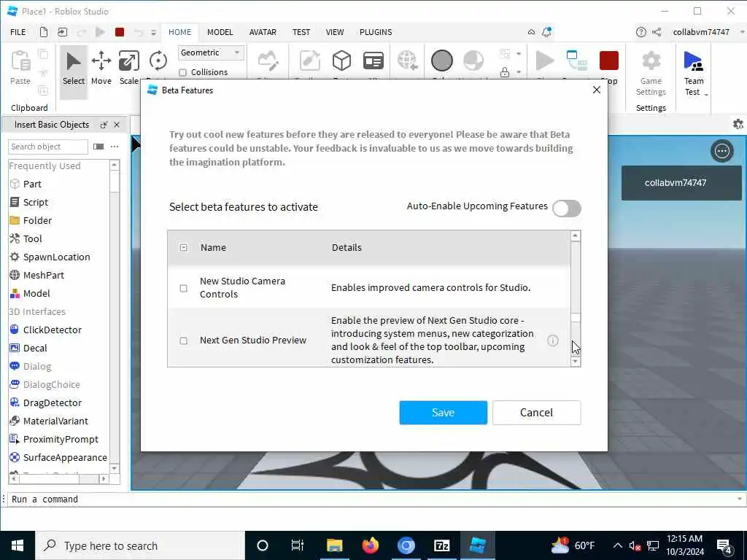The image size is (747, 560).
Task: Save the beta features selection
Action: tap(443, 413)
